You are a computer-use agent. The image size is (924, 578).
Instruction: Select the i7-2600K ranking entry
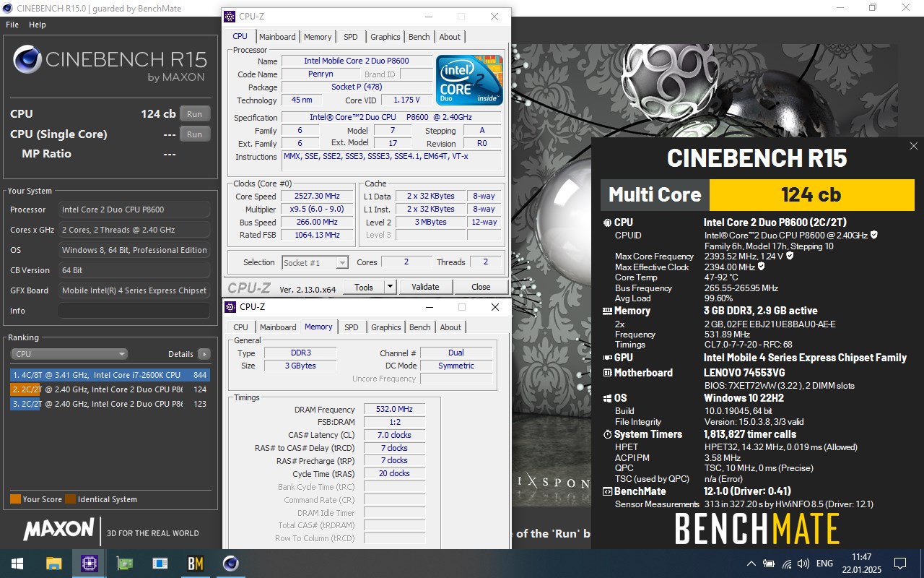click(x=110, y=375)
